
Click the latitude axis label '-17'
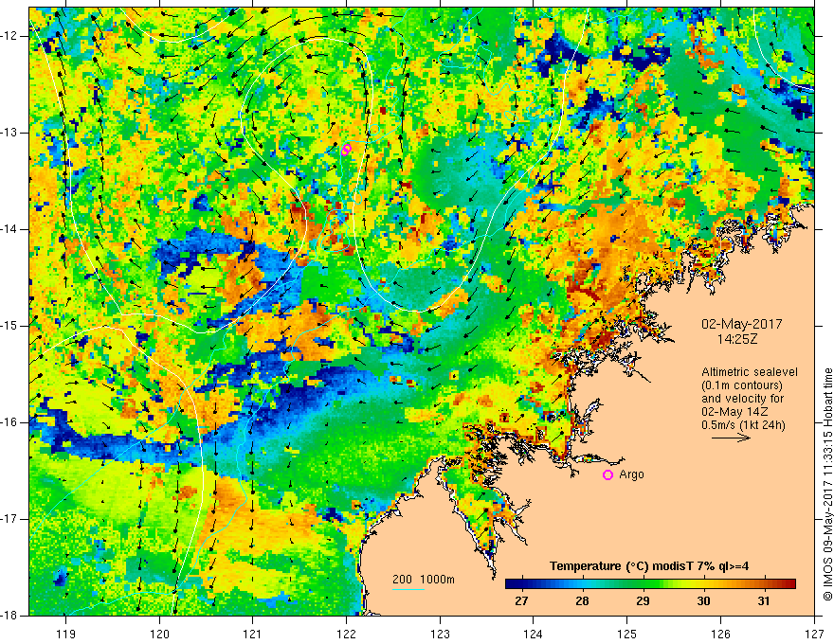coord(10,519)
